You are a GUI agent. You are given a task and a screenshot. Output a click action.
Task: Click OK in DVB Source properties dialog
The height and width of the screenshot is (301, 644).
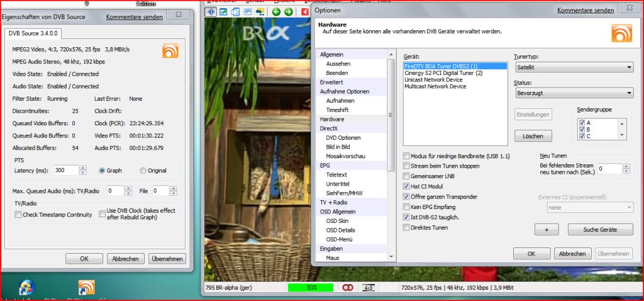(x=84, y=259)
